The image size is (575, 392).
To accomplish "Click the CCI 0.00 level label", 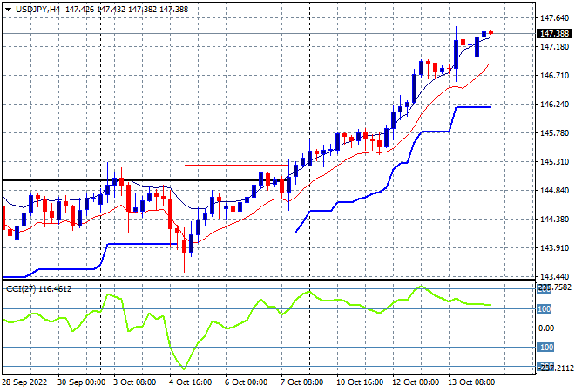I will (546, 328).
